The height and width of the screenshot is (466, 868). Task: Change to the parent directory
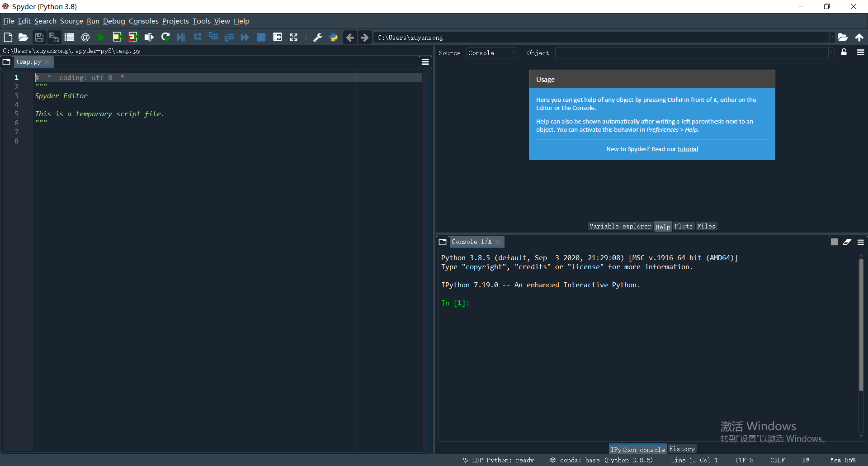[x=859, y=37]
